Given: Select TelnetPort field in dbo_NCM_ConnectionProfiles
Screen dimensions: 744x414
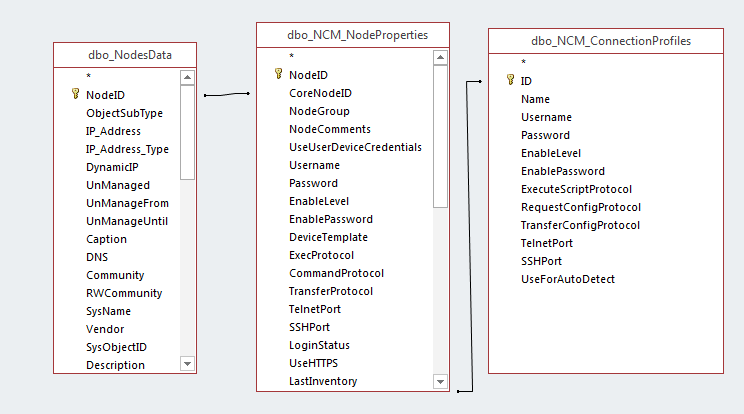Looking at the screenshot, I should pyautogui.click(x=547, y=244).
